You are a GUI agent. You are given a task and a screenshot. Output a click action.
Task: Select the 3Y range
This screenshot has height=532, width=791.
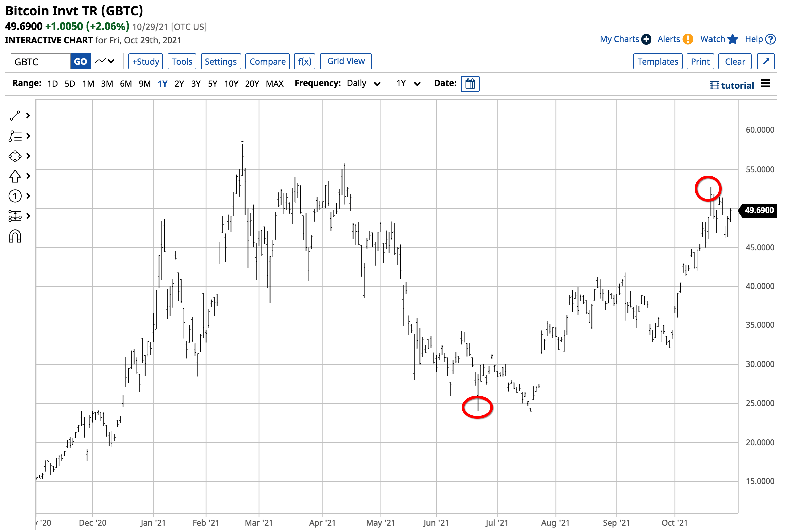(196, 84)
